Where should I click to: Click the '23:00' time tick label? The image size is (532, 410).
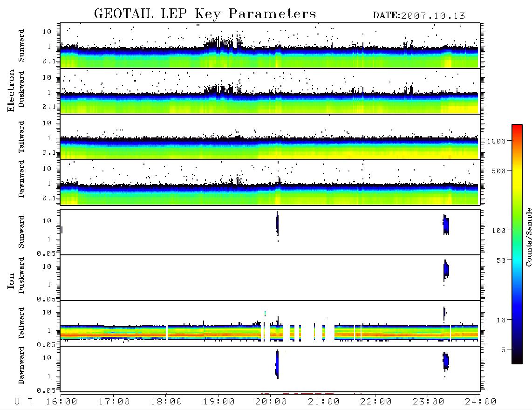pos(428,402)
